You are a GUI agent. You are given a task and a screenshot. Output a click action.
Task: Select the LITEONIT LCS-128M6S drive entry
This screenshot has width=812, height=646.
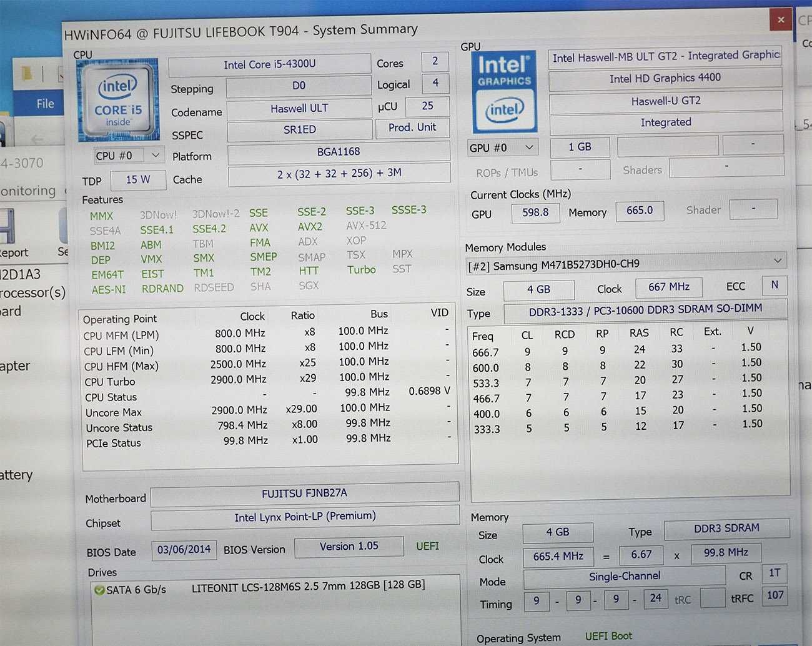click(x=308, y=585)
